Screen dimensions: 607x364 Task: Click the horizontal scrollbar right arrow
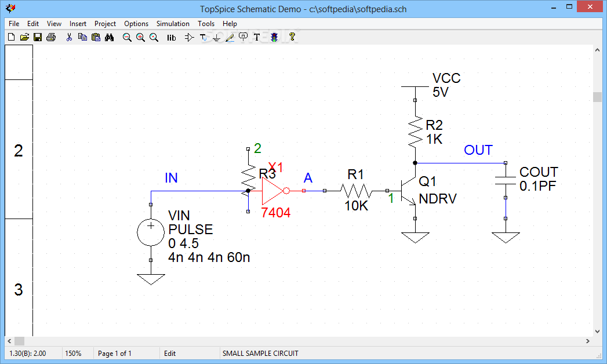click(x=588, y=341)
